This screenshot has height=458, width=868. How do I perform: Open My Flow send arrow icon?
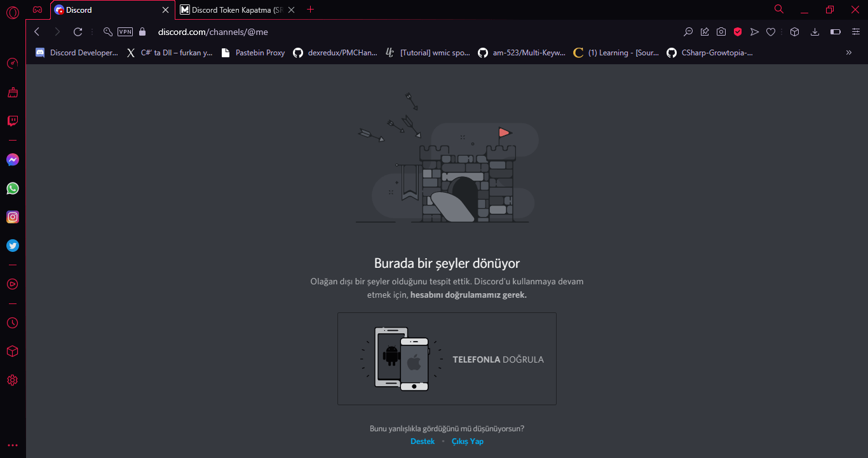pos(754,32)
